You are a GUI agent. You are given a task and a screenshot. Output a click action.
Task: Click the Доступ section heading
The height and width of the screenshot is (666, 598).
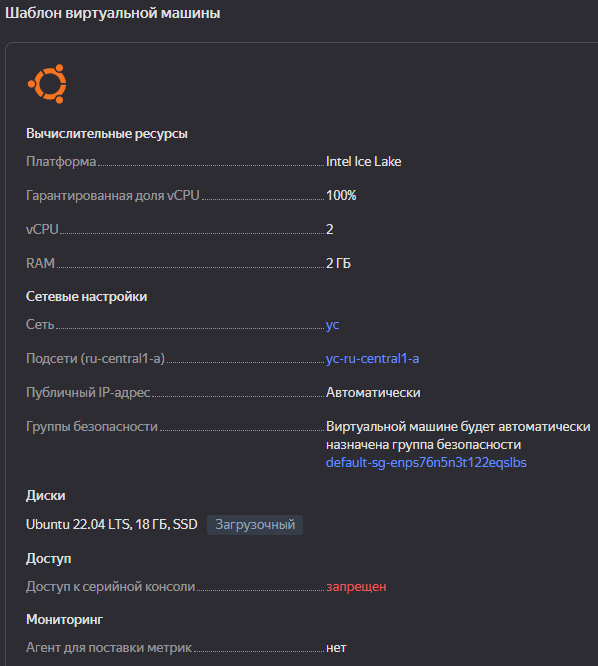(x=48, y=559)
